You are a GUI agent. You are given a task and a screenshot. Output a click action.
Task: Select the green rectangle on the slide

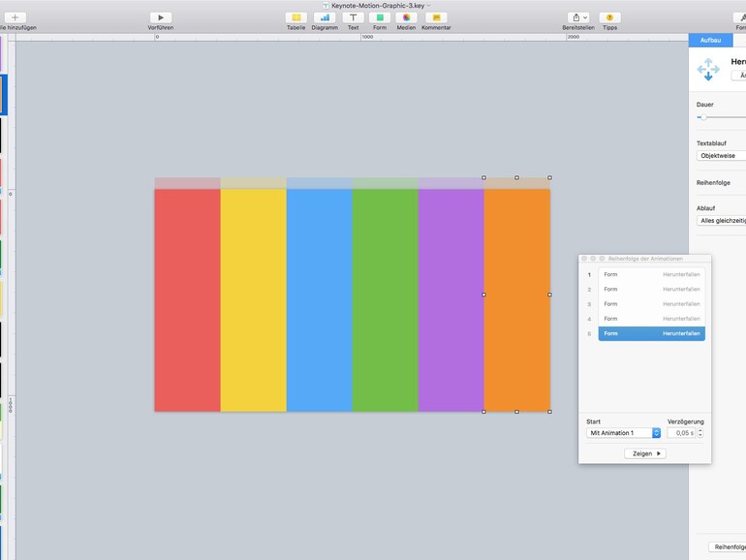[x=386, y=300]
